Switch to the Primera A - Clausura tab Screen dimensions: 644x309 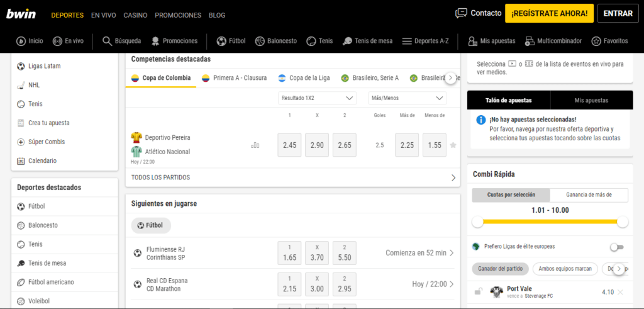[x=234, y=78]
